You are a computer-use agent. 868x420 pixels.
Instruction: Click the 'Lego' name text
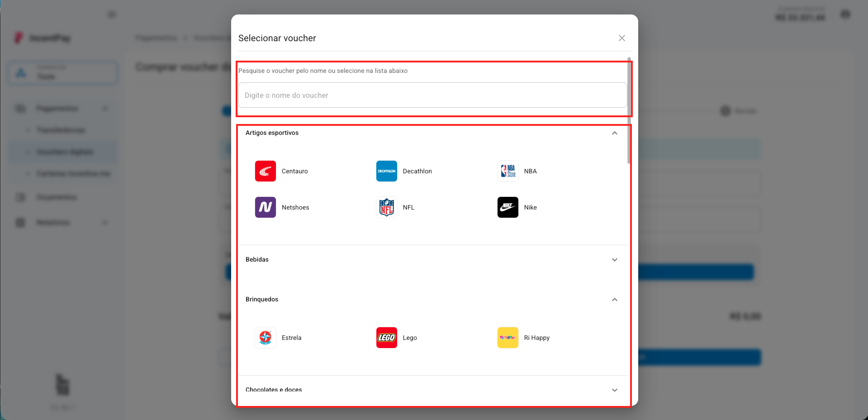point(410,338)
